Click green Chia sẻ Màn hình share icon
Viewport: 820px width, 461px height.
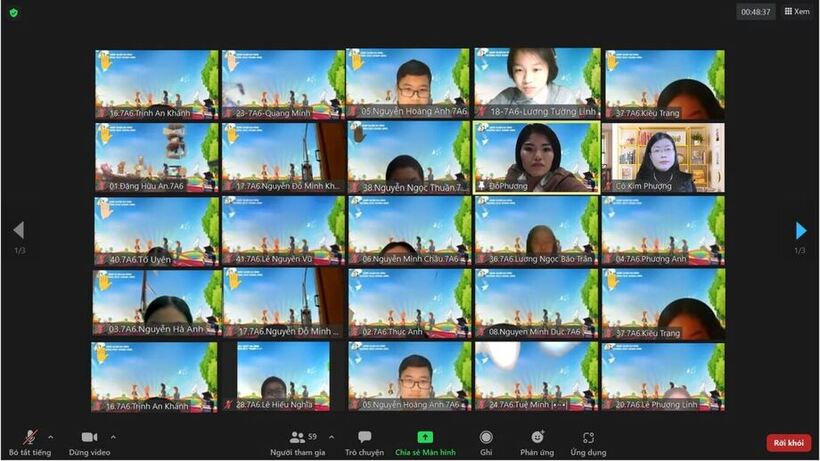click(x=425, y=437)
